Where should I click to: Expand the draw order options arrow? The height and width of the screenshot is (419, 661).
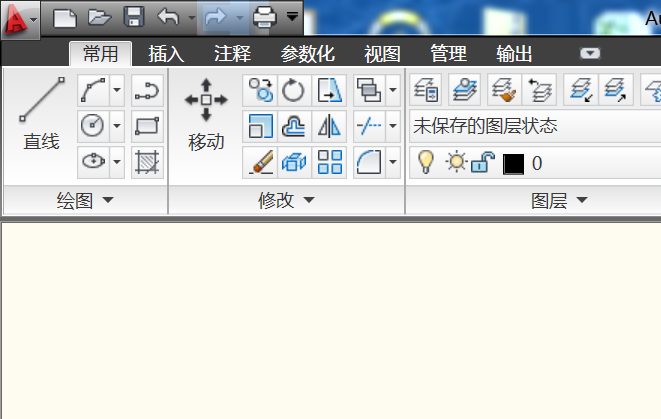[392, 90]
